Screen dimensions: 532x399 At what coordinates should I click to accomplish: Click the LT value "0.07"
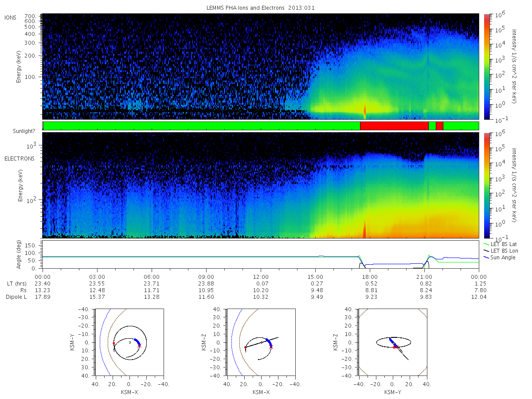[261, 283]
